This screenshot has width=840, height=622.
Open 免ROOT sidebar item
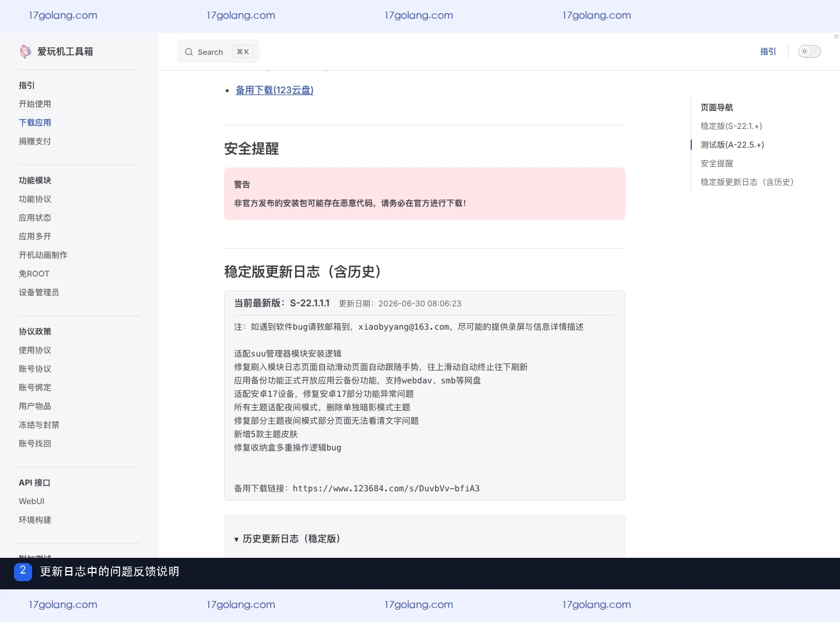tap(34, 274)
